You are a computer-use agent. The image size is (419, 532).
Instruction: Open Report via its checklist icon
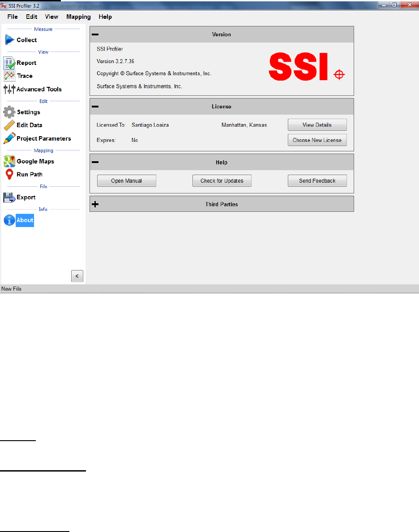(9, 63)
